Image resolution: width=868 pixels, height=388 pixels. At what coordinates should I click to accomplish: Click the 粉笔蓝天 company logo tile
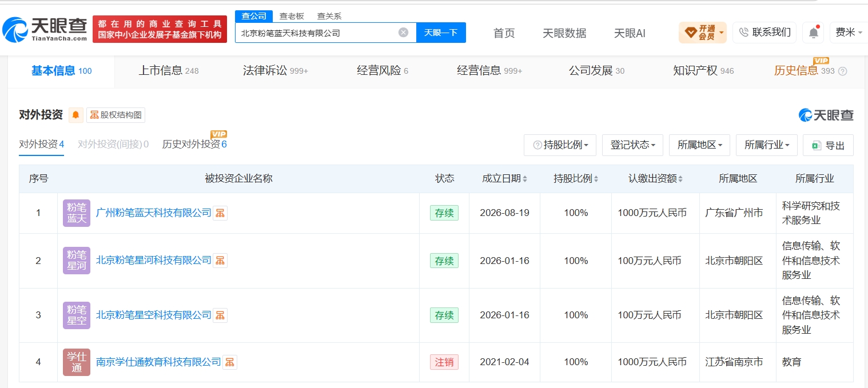tap(77, 213)
